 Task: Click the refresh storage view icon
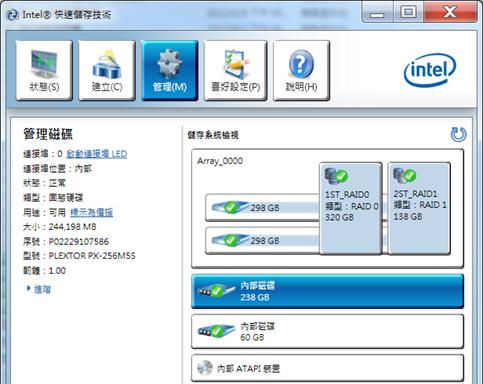point(458,134)
